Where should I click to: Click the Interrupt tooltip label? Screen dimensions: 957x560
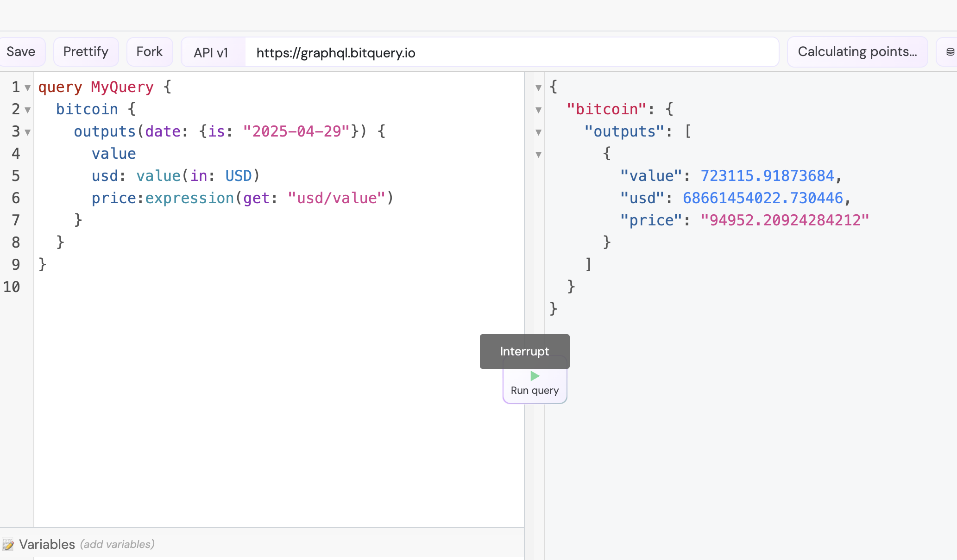point(524,351)
